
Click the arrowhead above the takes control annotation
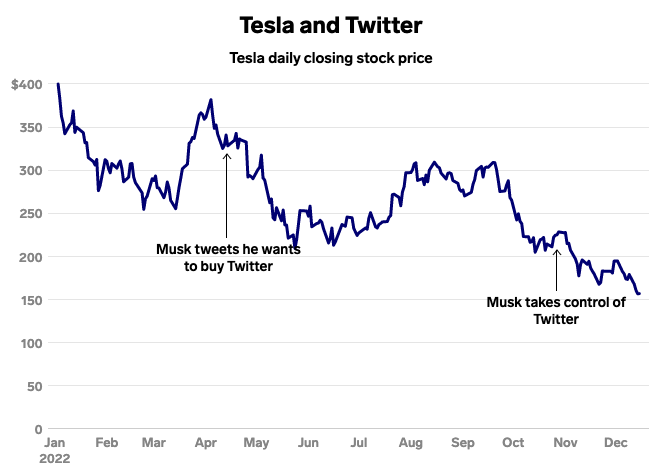click(x=556, y=252)
